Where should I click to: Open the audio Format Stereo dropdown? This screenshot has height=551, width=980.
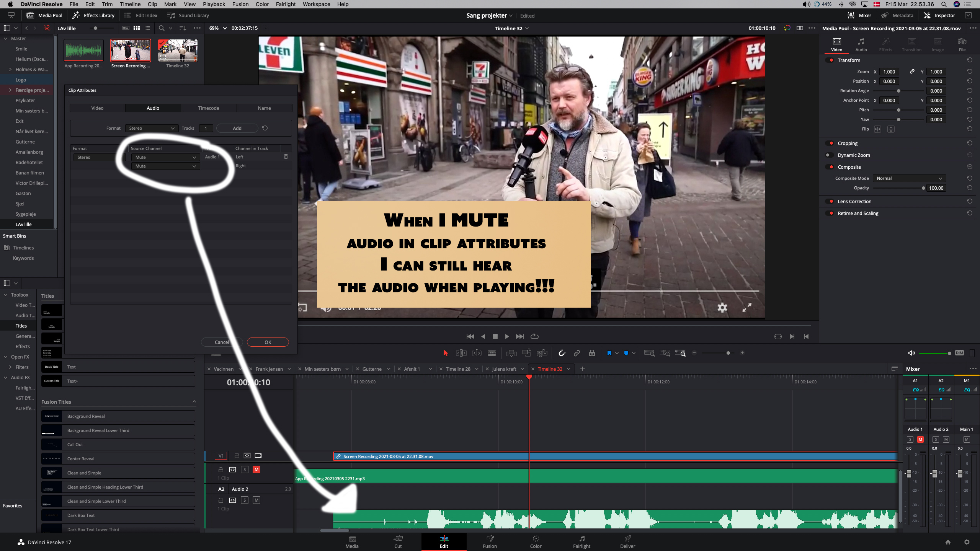tap(152, 128)
